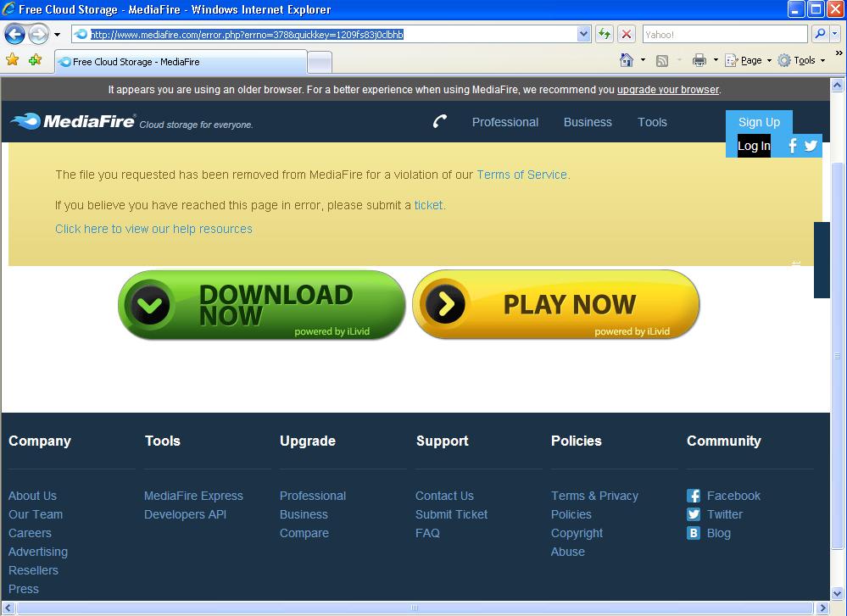847x616 pixels.
Task: Click the Sign Up button
Action: pos(759,122)
